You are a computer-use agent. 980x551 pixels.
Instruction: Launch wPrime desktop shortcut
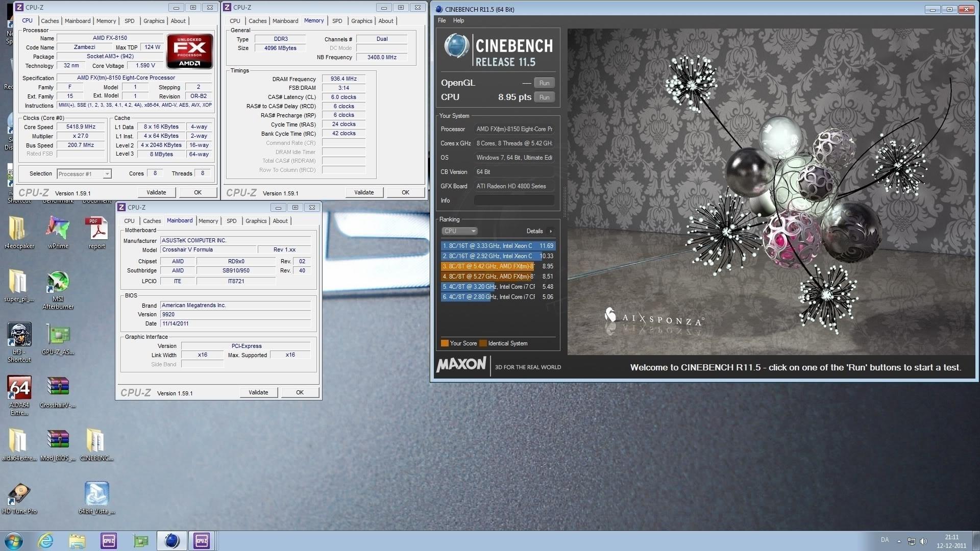coord(58,232)
